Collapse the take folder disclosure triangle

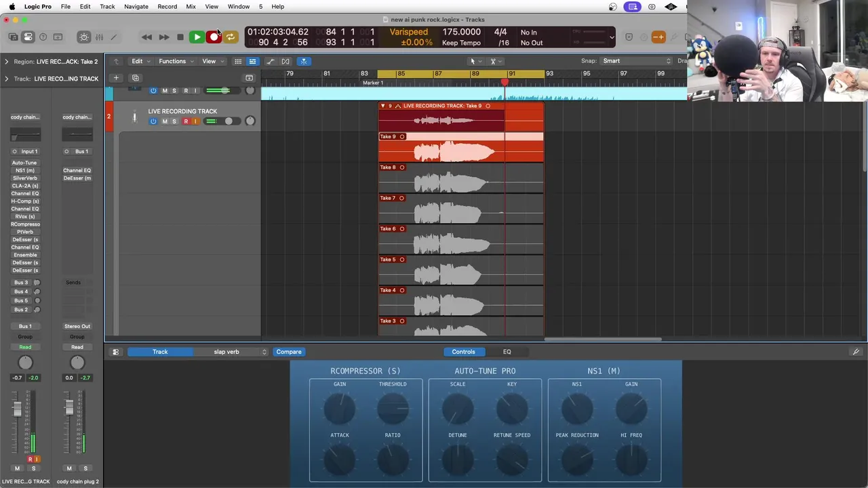point(382,106)
